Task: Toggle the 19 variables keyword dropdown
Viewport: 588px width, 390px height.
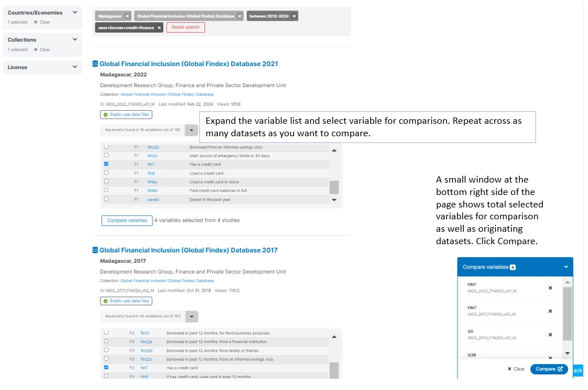Action: 191,130
